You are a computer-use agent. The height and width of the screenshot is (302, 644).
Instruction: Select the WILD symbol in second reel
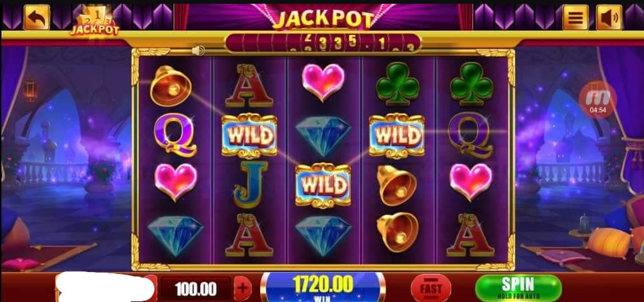(x=250, y=135)
